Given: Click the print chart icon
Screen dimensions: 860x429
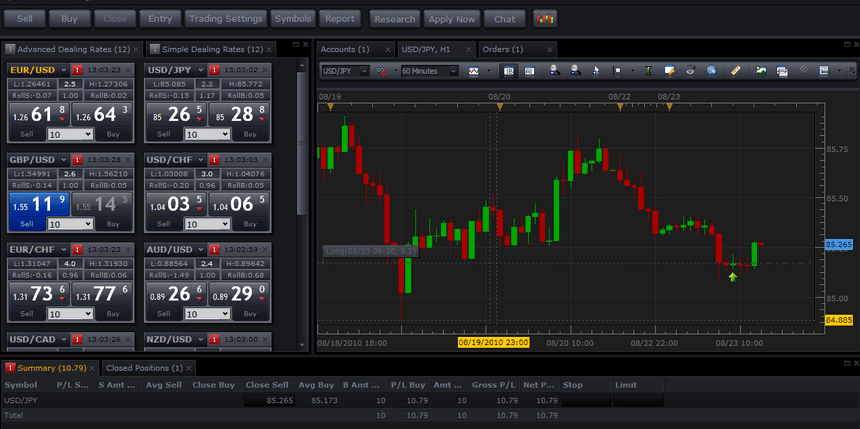Looking at the screenshot, I should point(782,71).
